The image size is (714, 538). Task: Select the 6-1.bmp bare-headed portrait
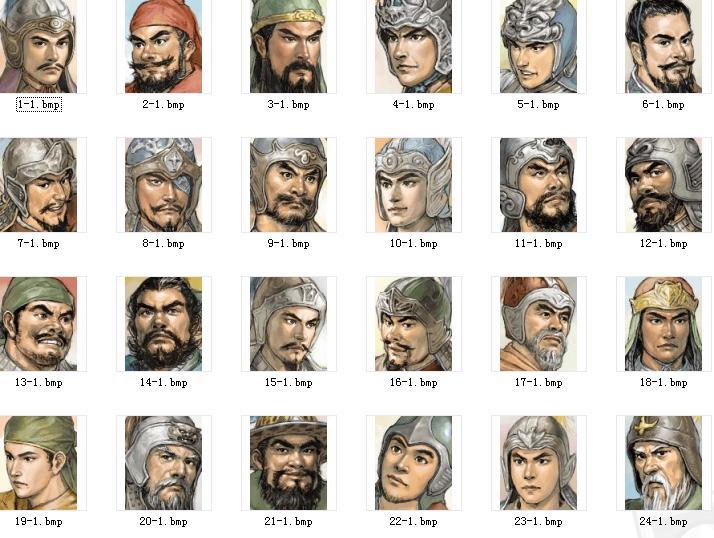click(663, 46)
